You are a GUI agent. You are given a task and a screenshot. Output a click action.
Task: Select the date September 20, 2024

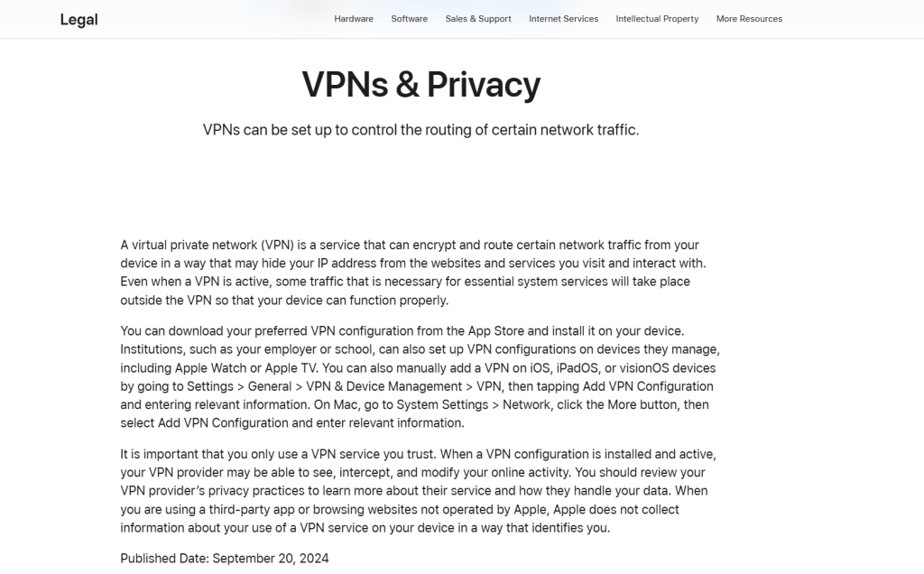coord(269,558)
